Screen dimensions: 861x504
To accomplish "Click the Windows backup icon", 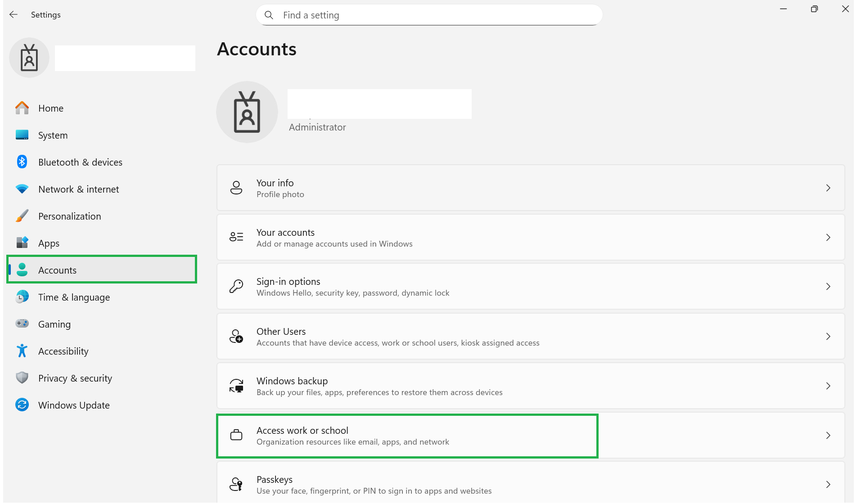I will tap(236, 386).
